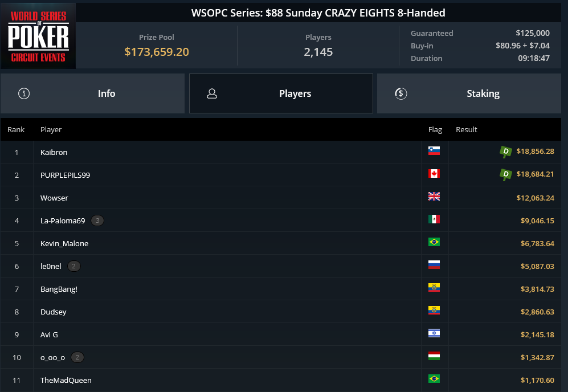Viewport: 568px width, 392px height.
Task: Click the re-entry badge beside le0nel
Action: 73,266
